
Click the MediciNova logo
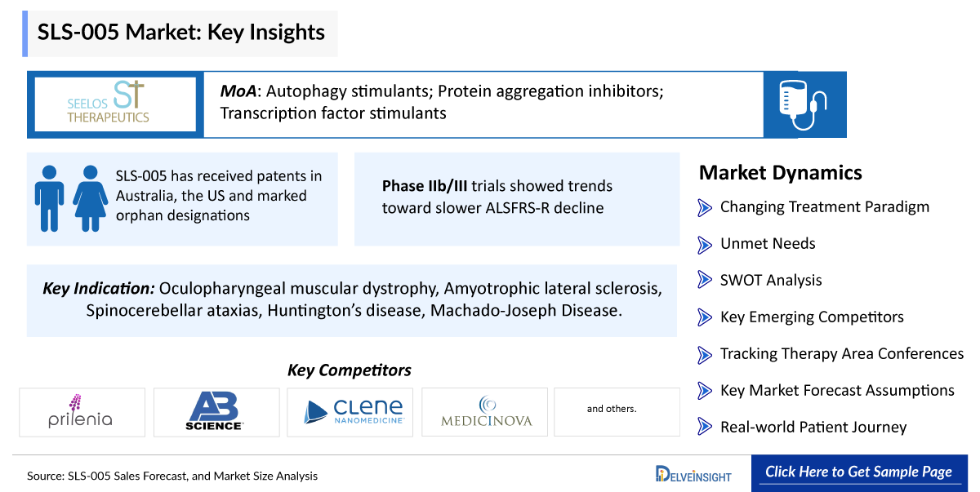(485, 412)
